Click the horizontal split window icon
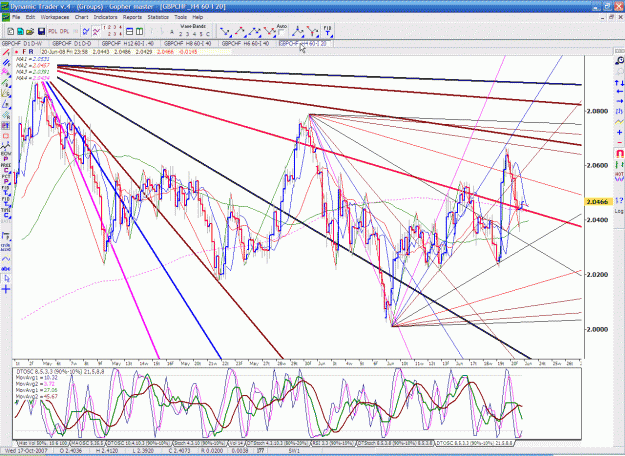625x456 pixels. pos(130,31)
